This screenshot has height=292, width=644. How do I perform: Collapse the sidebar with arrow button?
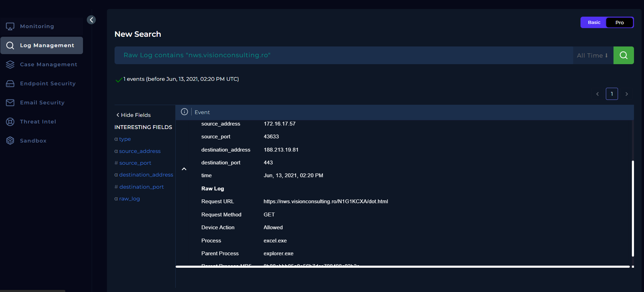[x=91, y=20]
